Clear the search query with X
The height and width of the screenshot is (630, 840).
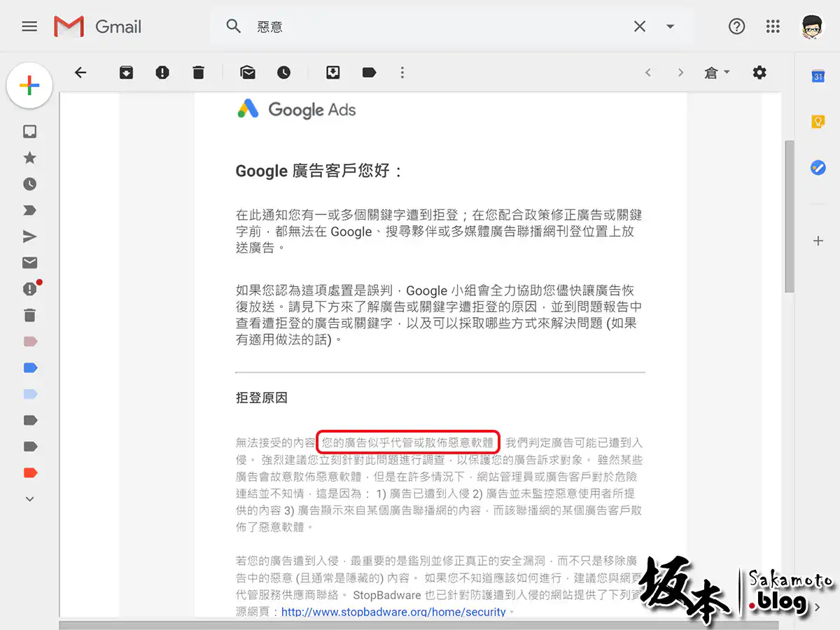point(640,27)
